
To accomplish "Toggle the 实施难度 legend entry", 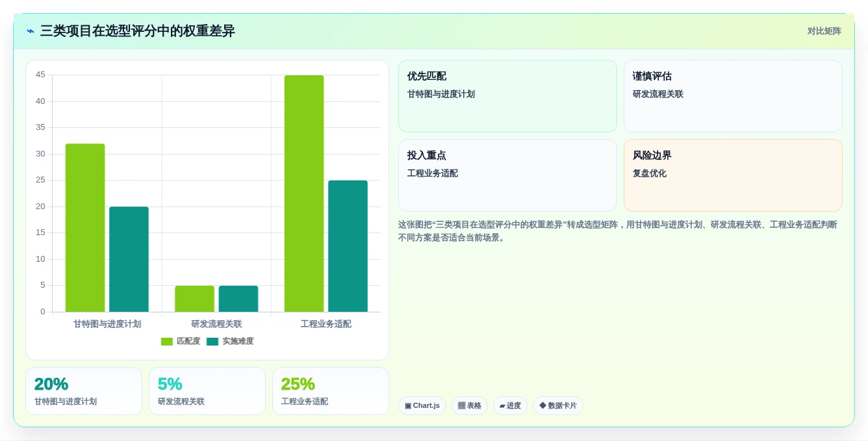I will pyautogui.click(x=230, y=341).
